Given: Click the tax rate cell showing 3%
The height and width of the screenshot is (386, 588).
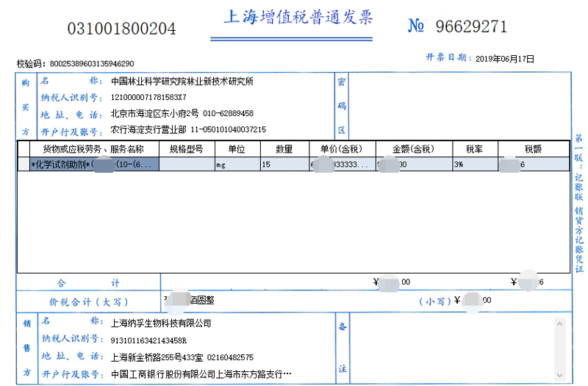Looking at the screenshot, I should pyautogui.click(x=475, y=165).
